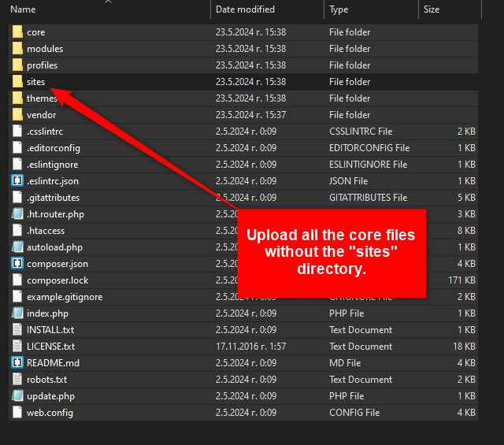Click the LICENSE.txt document icon
This screenshot has height=445, width=504.
point(17,347)
